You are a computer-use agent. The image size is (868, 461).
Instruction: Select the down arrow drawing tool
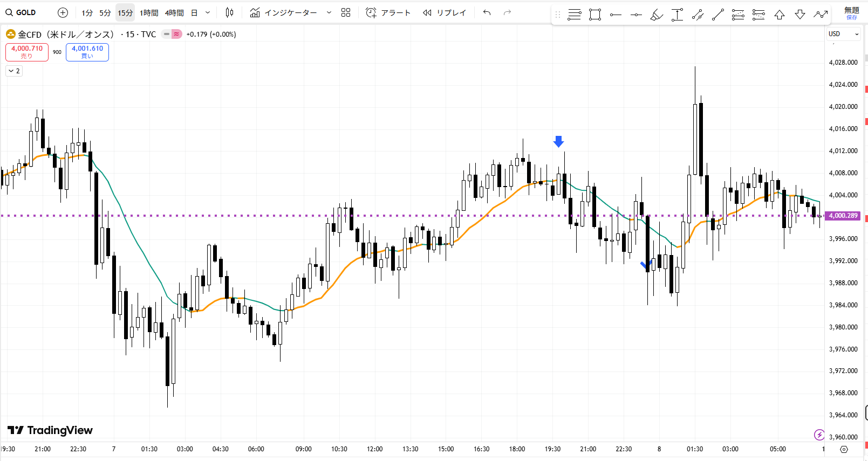[800, 15]
